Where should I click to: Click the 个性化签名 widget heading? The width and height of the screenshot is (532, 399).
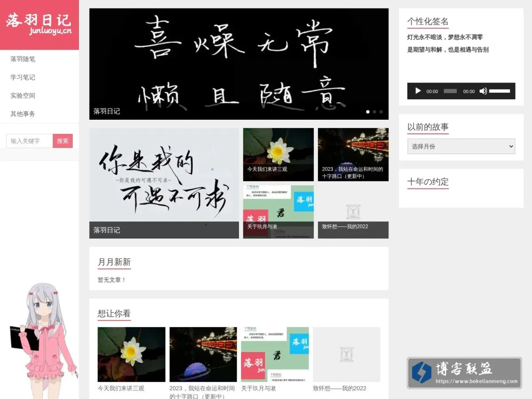click(428, 21)
